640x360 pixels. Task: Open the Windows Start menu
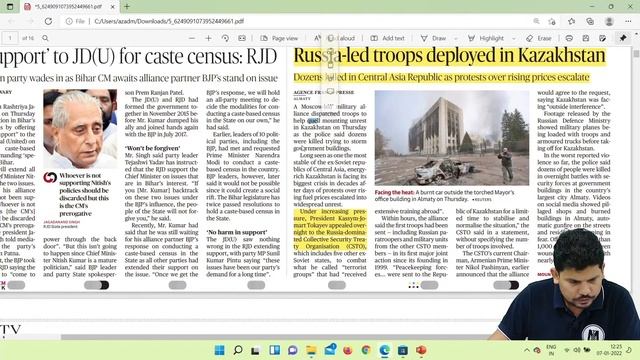pyautogui.click(x=220, y=350)
